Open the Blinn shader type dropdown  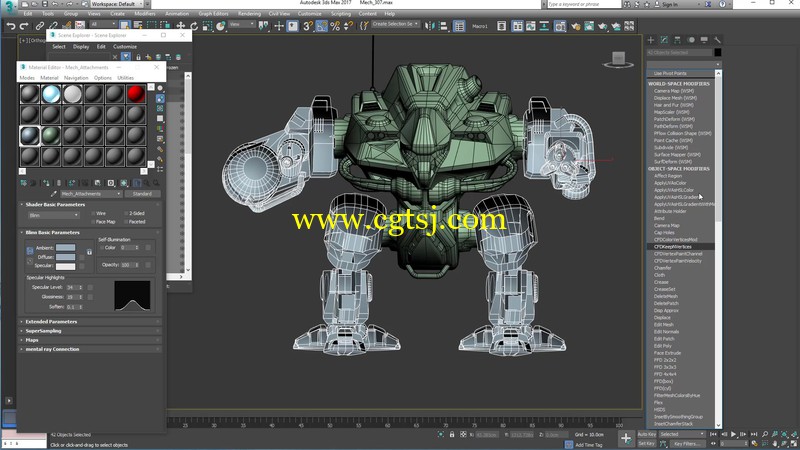pyautogui.click(x=54, y=215)
